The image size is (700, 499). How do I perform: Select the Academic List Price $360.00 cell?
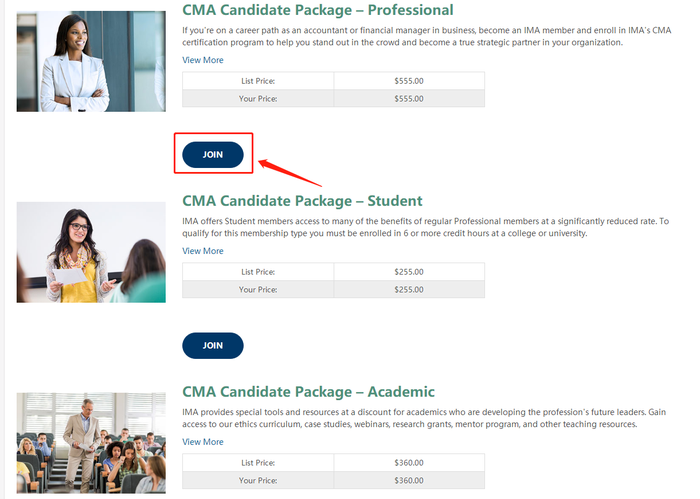(409, 463)
